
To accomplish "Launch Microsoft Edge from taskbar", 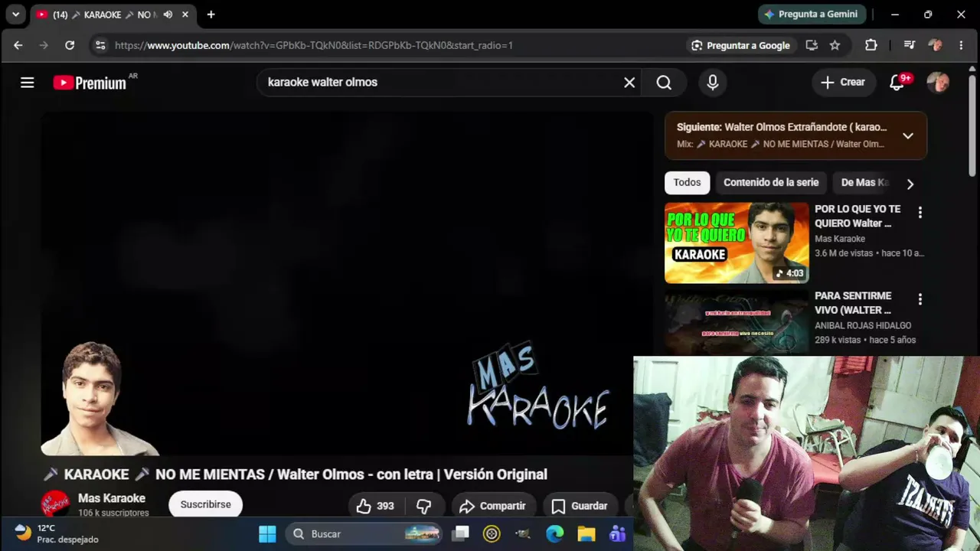I will pyautogui.click(x=554, y=534).
